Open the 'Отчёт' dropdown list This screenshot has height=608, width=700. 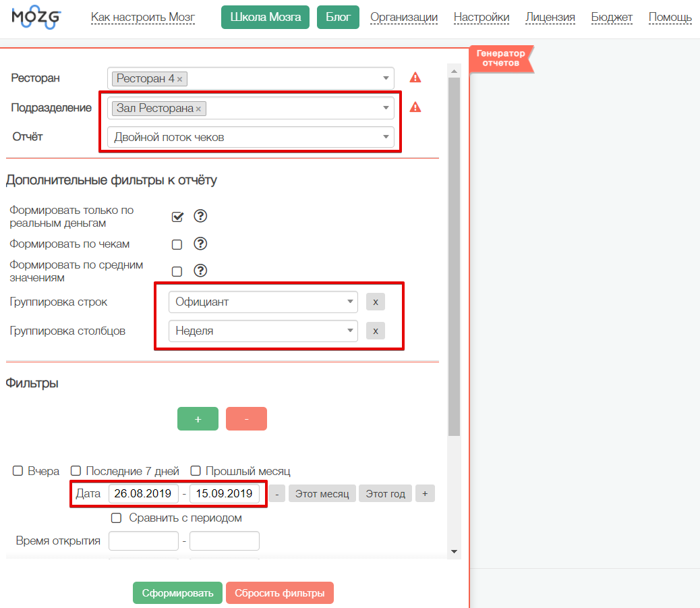tap(250, 137)
